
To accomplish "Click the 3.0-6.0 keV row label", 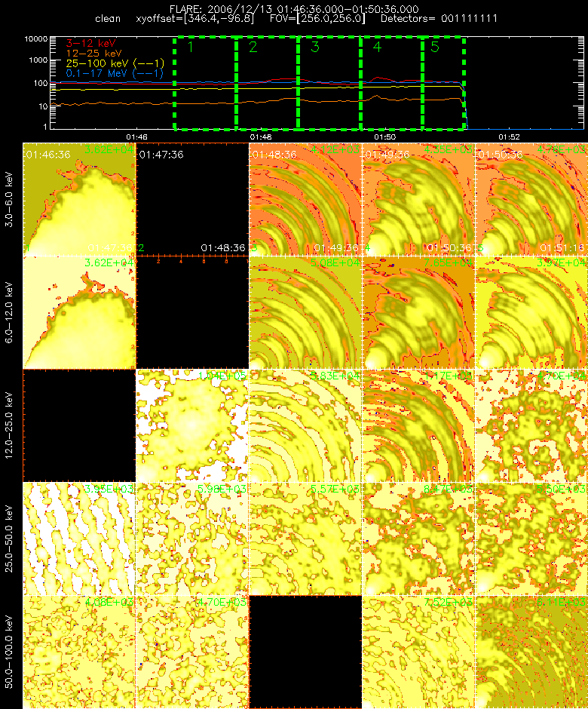I will point(10,199).
